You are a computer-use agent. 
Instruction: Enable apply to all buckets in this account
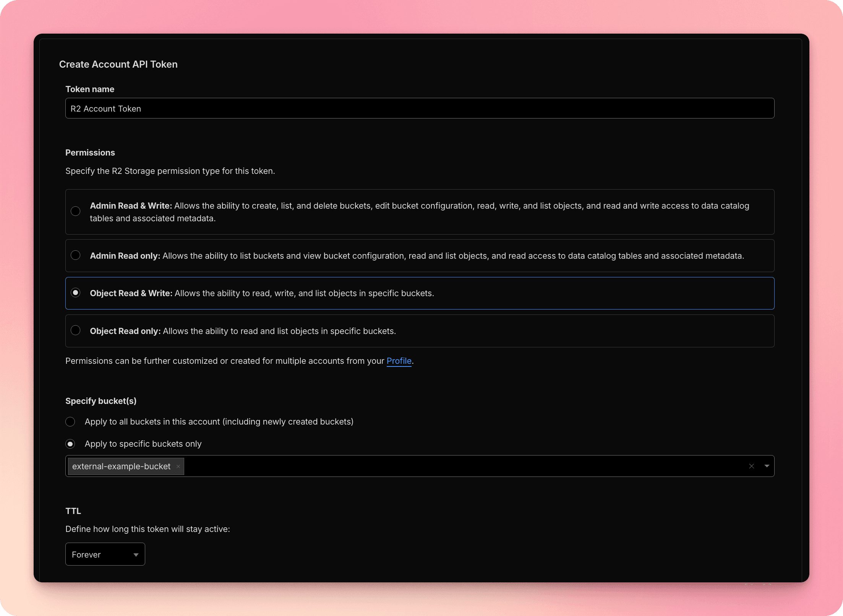coord(70,421)
